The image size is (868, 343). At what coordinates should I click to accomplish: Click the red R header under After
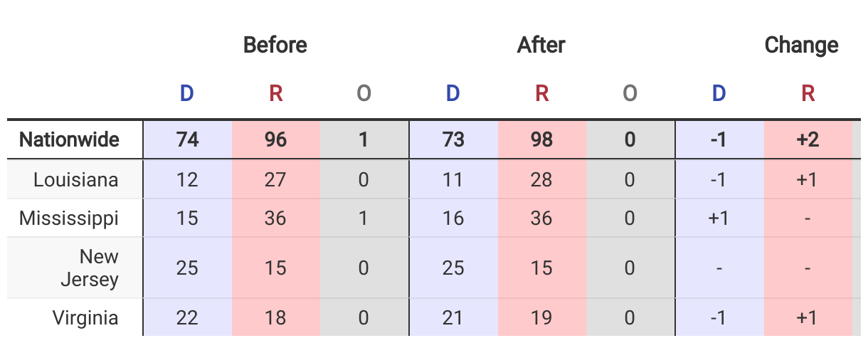click(x=541, y=94)
